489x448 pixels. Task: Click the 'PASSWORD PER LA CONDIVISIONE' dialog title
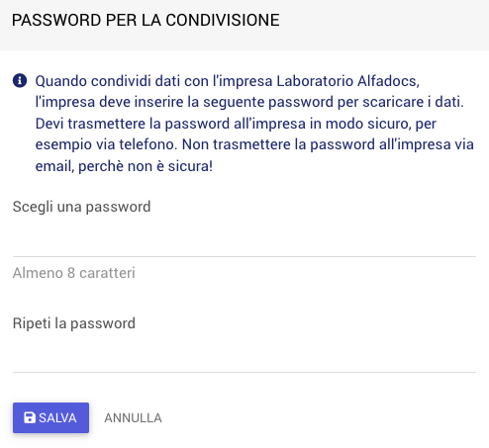[x=146, y=20]
